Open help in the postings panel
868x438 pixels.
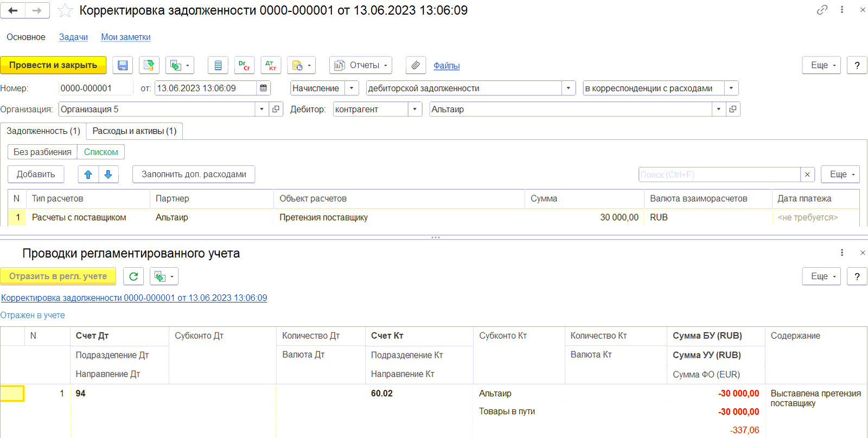point(857,276)
